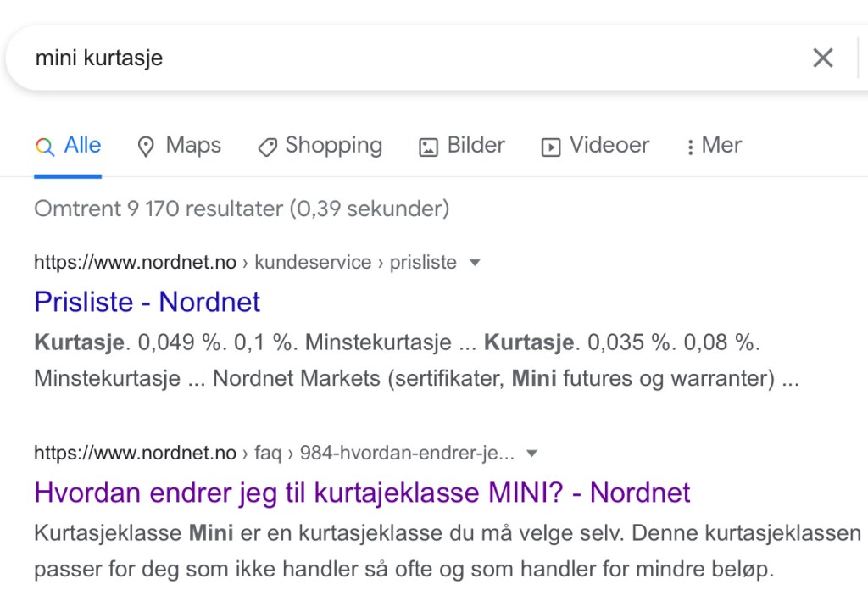Focus the search field containing mini kurtasje
Screen dimensions: 868x590
pyautogui.click(x=407, y=58)
